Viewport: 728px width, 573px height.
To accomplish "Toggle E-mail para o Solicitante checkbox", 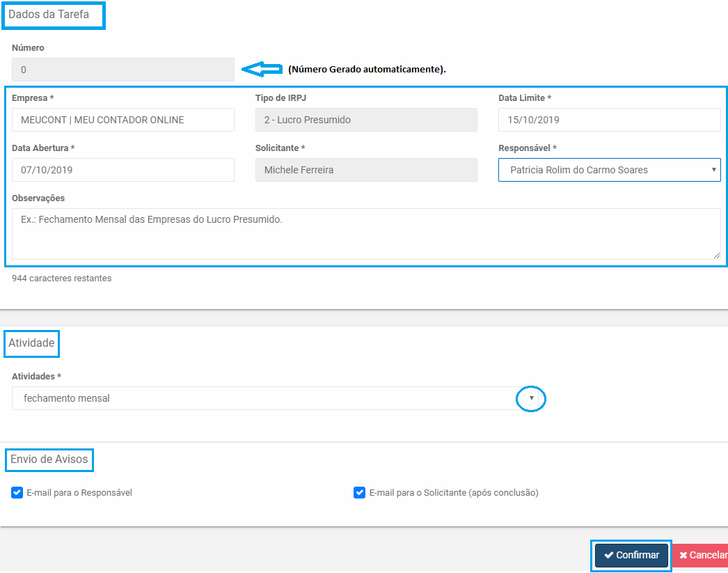I will click(x=359, y=493).
